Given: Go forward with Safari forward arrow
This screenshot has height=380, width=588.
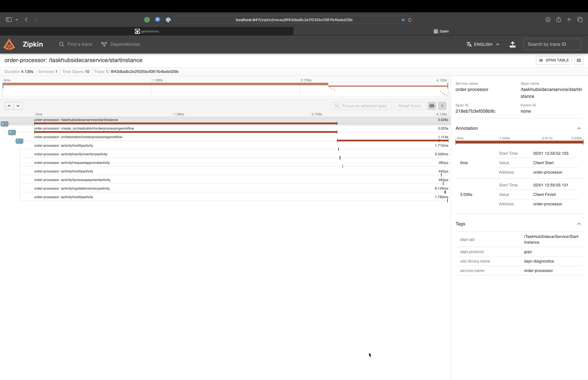Looking at the screenshot, I should point(36,19).
